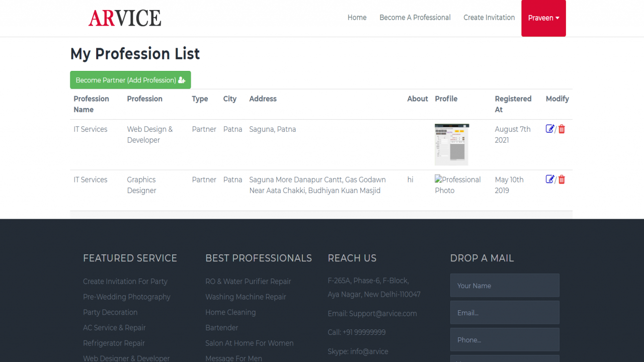Open the Praveen user dropdown
This screenshot has width=644, height=362.
[x=543, y=18]
